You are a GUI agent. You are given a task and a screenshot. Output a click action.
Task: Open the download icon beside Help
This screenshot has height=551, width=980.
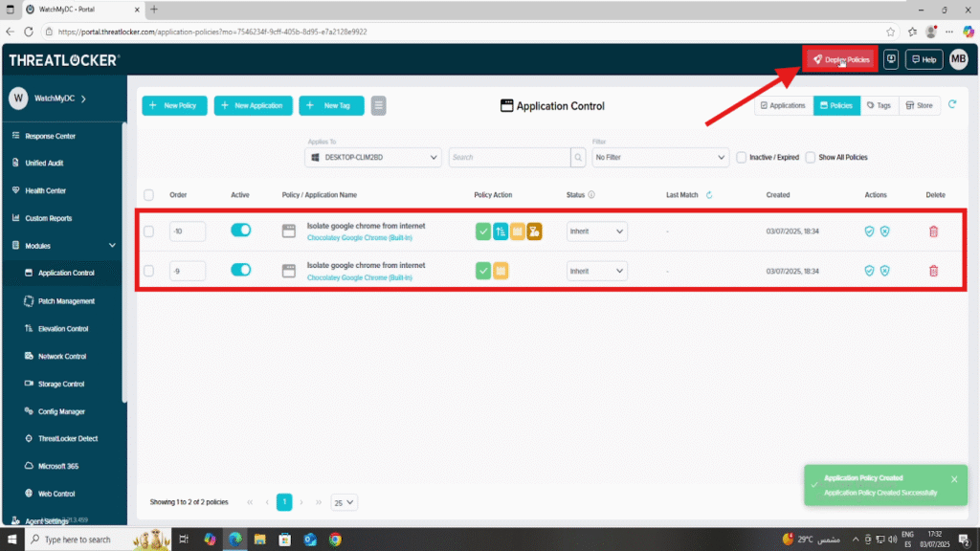pyautogui.click(x=891, y=59)
